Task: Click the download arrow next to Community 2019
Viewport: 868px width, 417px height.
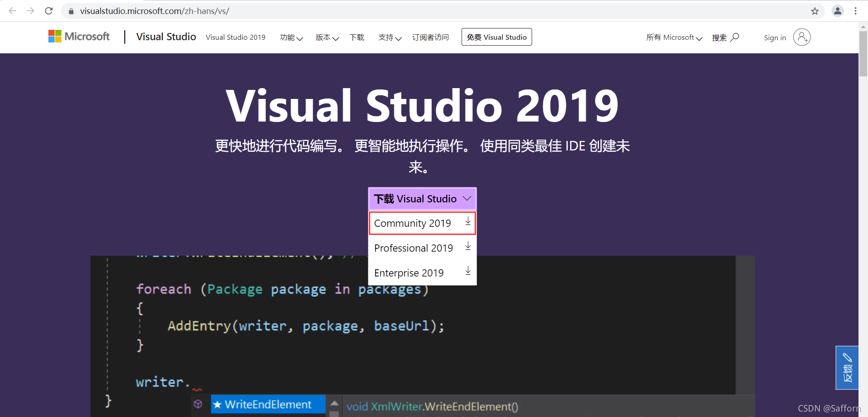Action: click(468, 221)
